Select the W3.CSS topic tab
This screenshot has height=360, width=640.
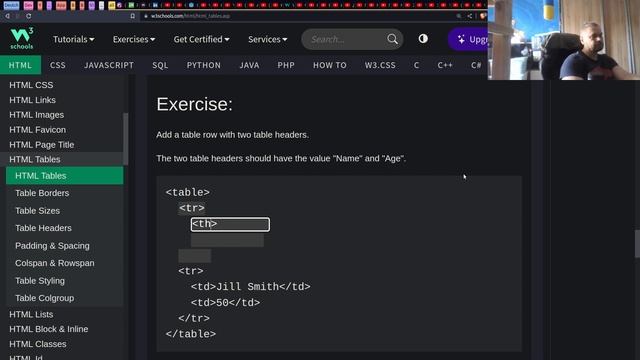coord(380,65)
